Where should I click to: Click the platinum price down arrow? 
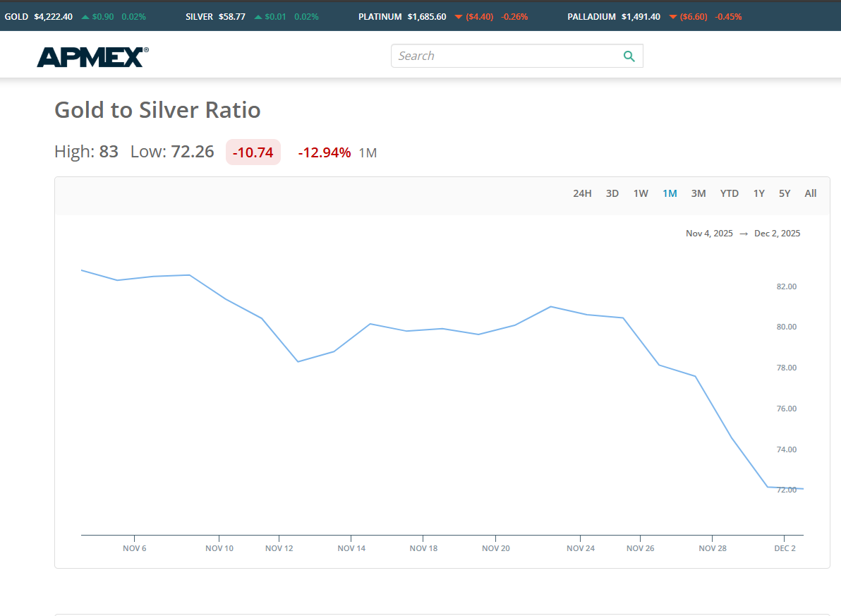pyautogui.click(x=459, y=17)
